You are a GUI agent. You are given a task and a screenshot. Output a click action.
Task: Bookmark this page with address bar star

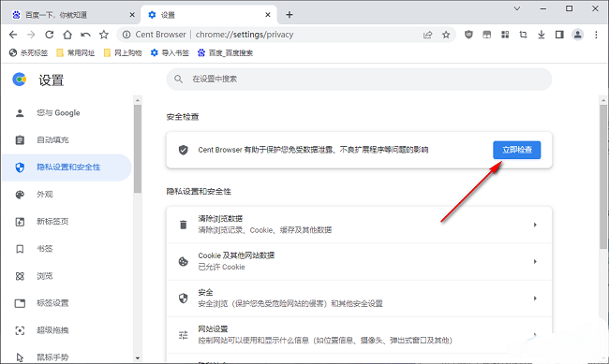point(446,35)
